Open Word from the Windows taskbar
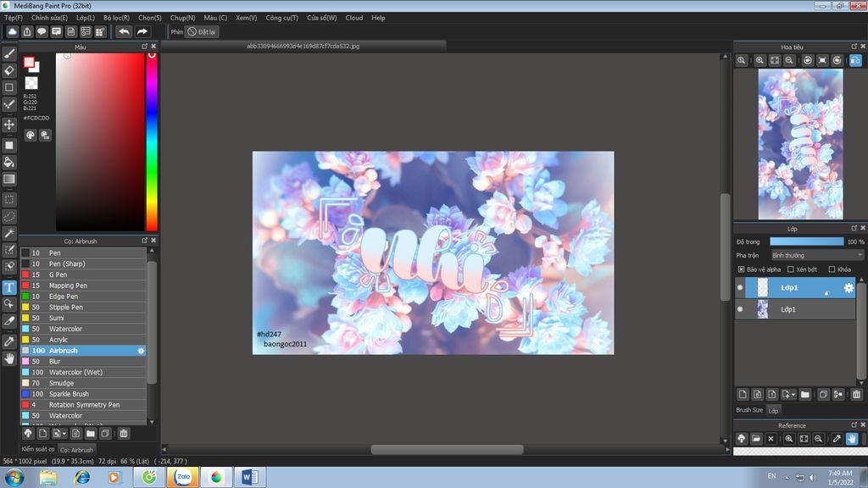The height and width of the screenshot is (488, 868). [250, 477]
